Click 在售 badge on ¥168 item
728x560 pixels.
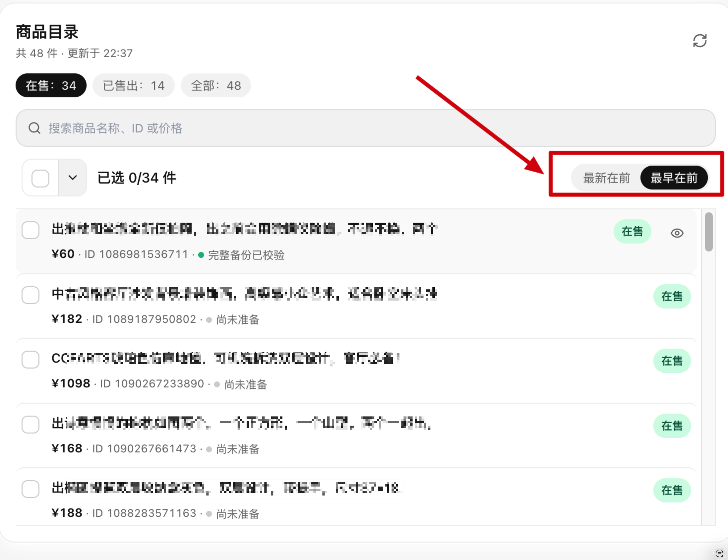coord(672,426)
